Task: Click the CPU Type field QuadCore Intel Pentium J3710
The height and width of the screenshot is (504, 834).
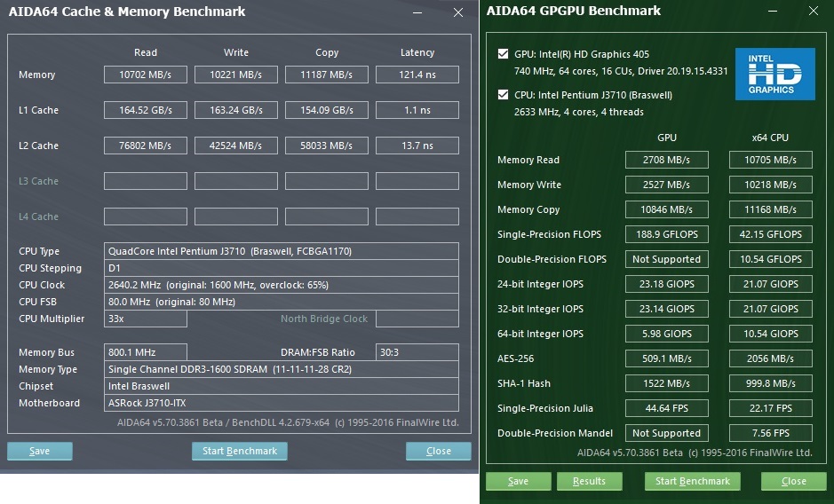Action: tap(282, 251)
